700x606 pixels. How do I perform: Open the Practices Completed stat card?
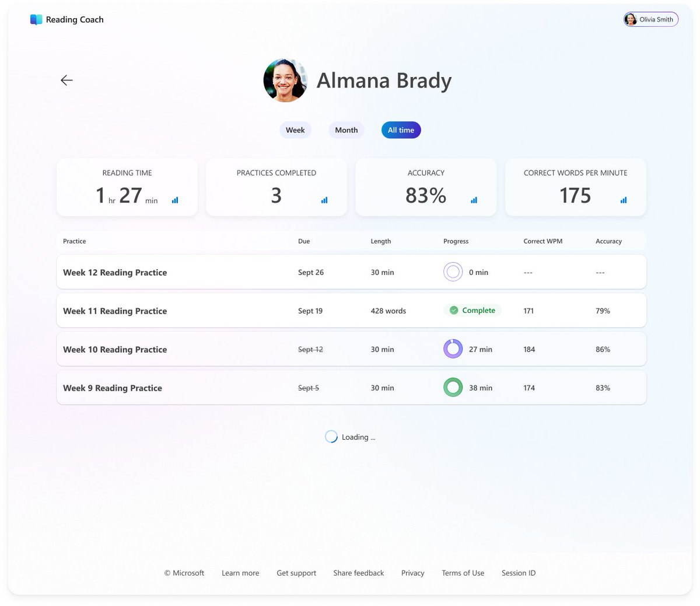tap(276, 187)
